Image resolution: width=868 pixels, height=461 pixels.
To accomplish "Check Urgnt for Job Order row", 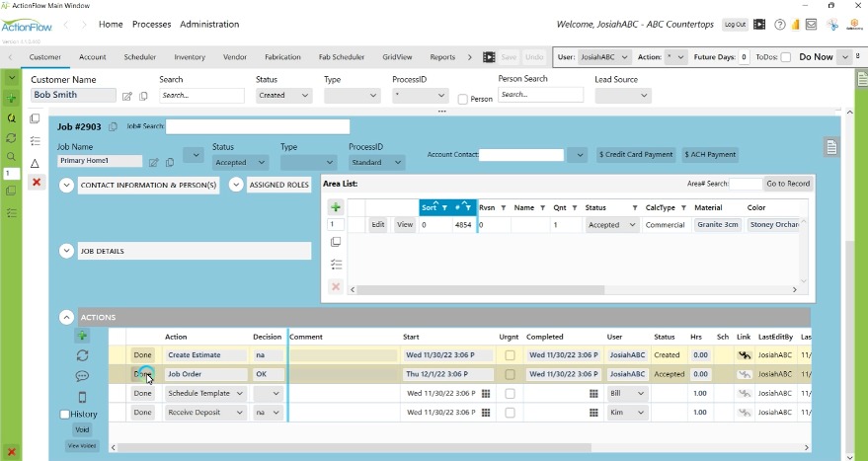I will point(510,375).
